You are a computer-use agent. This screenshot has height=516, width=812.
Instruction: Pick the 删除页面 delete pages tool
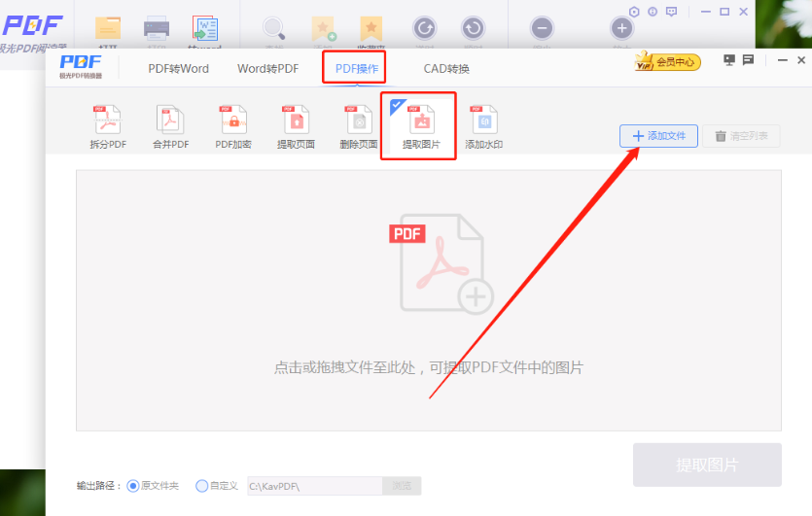[359, 126]
